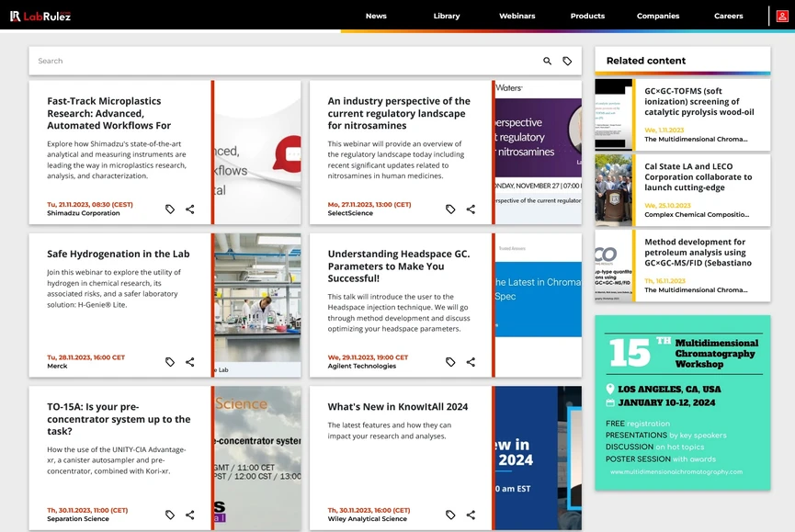The width and height of the screenshot is (795, 532).
Task: Click the date Mo, 27.11.2023, 13:00 (CET)
Action: coord(369,205)
